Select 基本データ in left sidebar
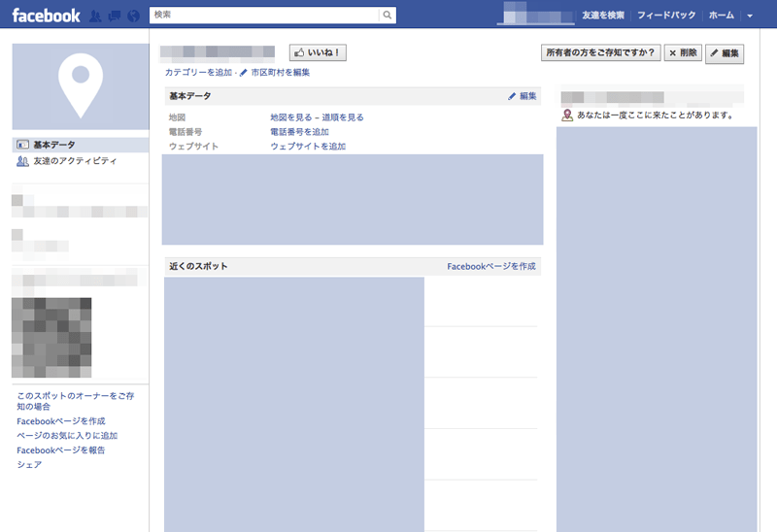The height and width of the screenshot is (532, 777). [81, 145]
